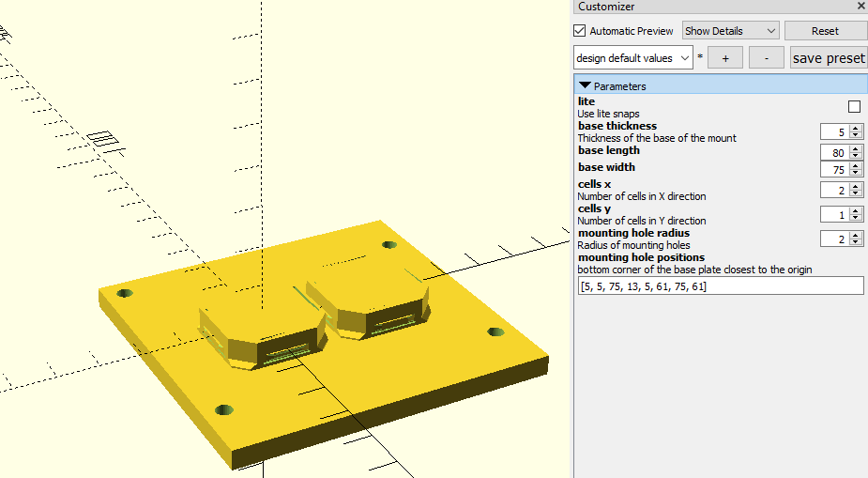Viewport: 868px width, 478px height.
Task: Increase base length with up arrow
Action: pos(855,148)
